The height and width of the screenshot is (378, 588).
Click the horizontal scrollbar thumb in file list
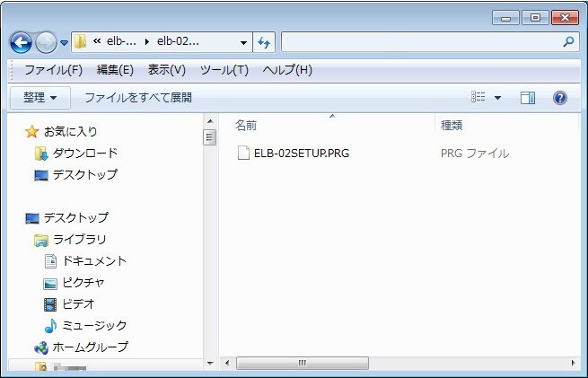[303, 363]
